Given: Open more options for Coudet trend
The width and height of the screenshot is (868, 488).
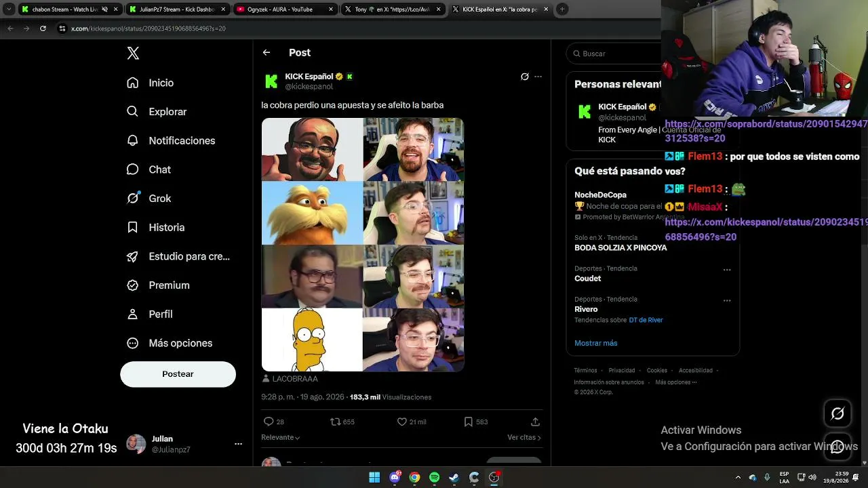Looking at the screenshot, I should click(727, 270).
